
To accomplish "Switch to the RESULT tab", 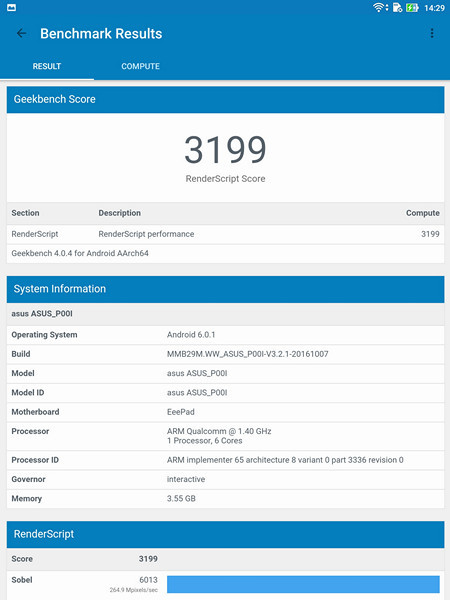I will click(x=47, y=66).
